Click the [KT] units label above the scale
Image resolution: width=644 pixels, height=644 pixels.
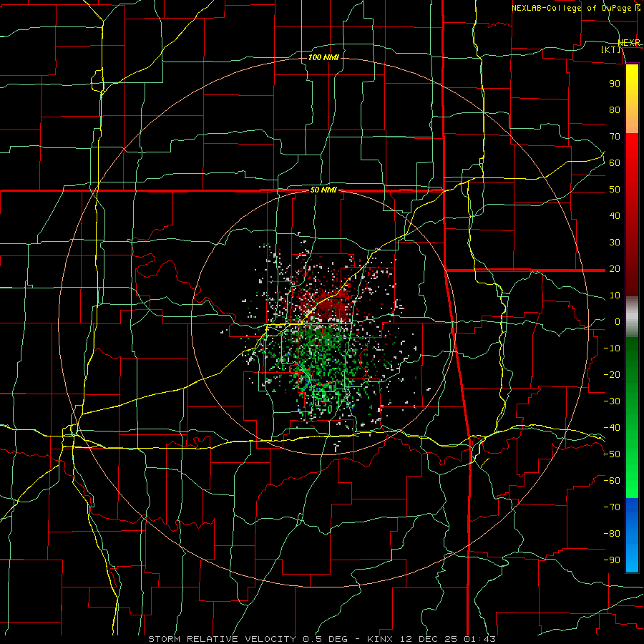tap(611, 49)
